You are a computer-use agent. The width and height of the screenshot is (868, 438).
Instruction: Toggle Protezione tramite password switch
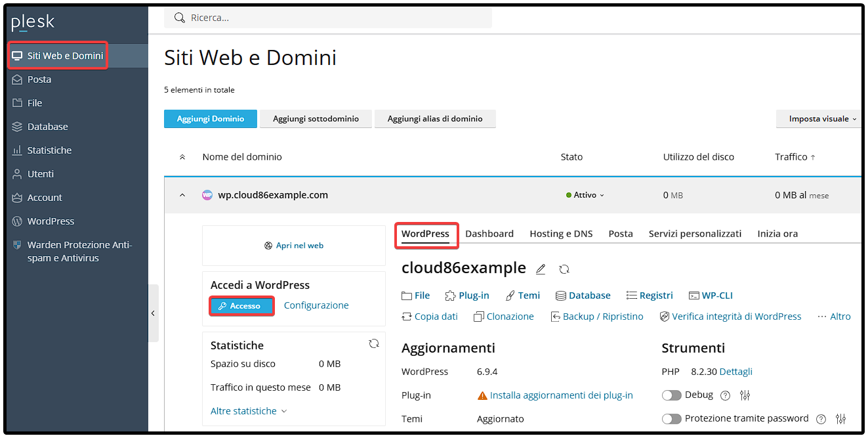click(x=672, y=419)
